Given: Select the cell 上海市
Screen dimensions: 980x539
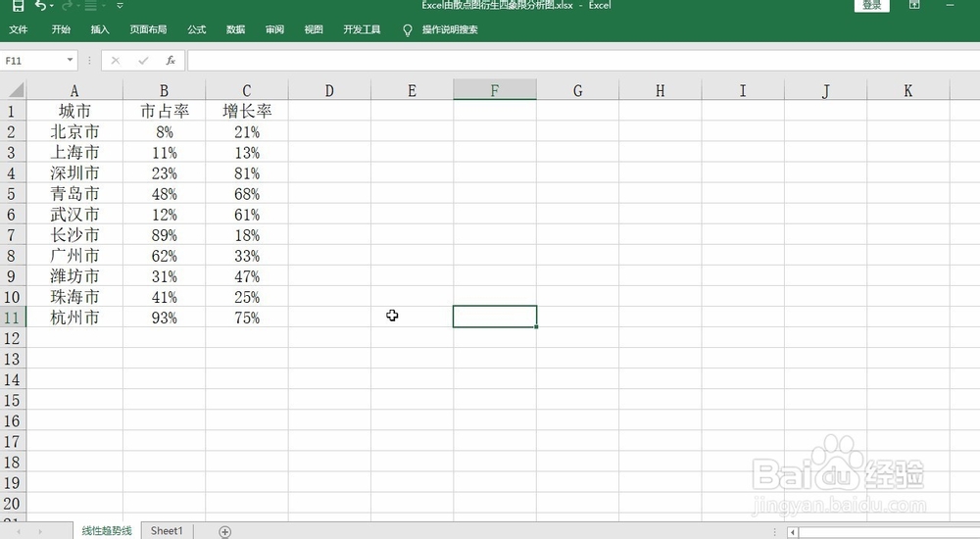Looking at the screenshot, I should point(74,153).
